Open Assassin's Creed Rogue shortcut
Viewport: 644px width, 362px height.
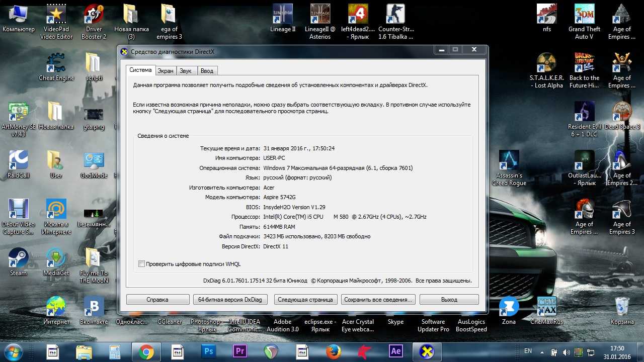point(509,168)
